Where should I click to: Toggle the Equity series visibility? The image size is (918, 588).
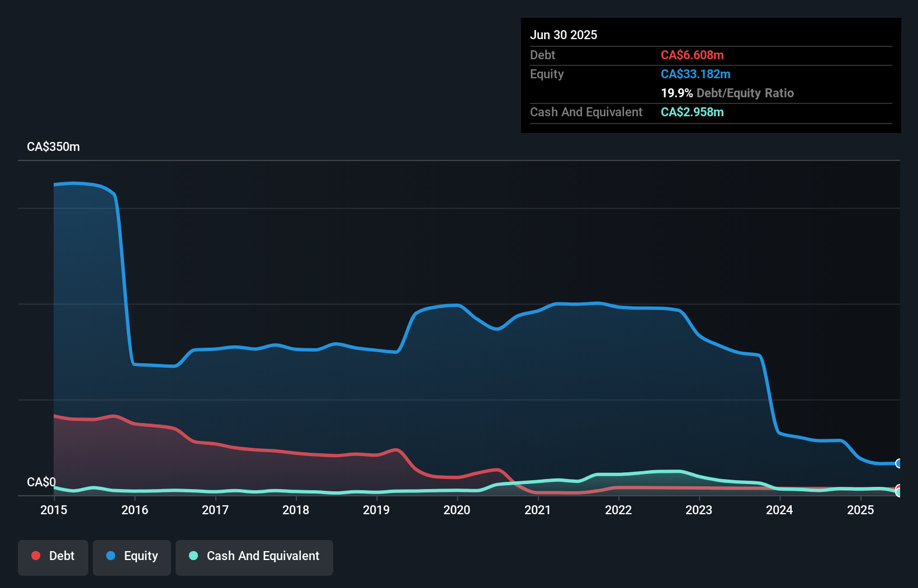[x=131, y=556]
